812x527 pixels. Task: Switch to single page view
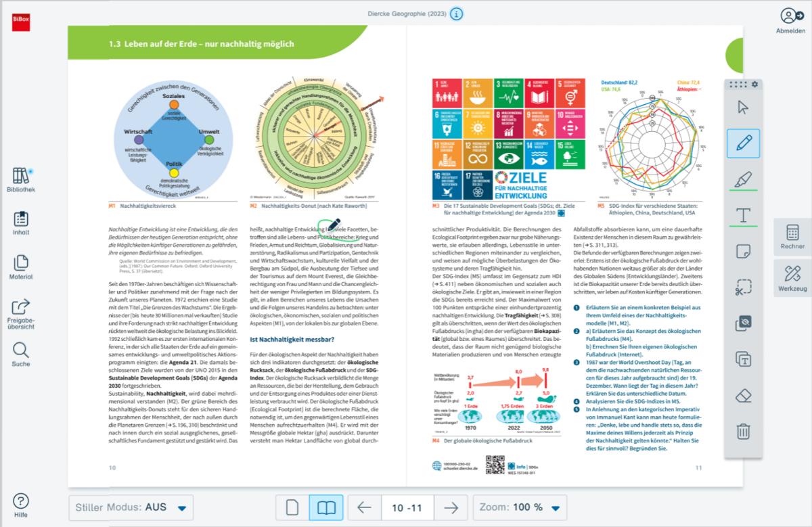pyautogui.click(x=292, y=507)
